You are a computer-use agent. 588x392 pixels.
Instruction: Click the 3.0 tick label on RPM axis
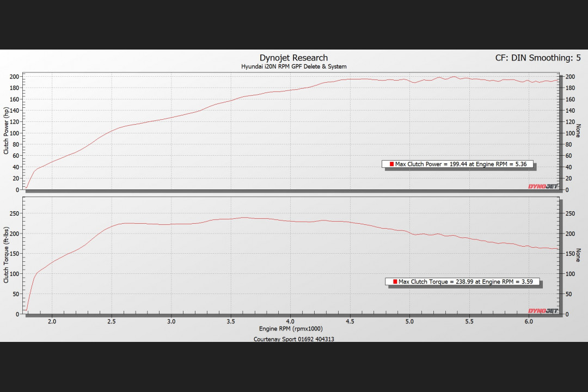point(171,321)
